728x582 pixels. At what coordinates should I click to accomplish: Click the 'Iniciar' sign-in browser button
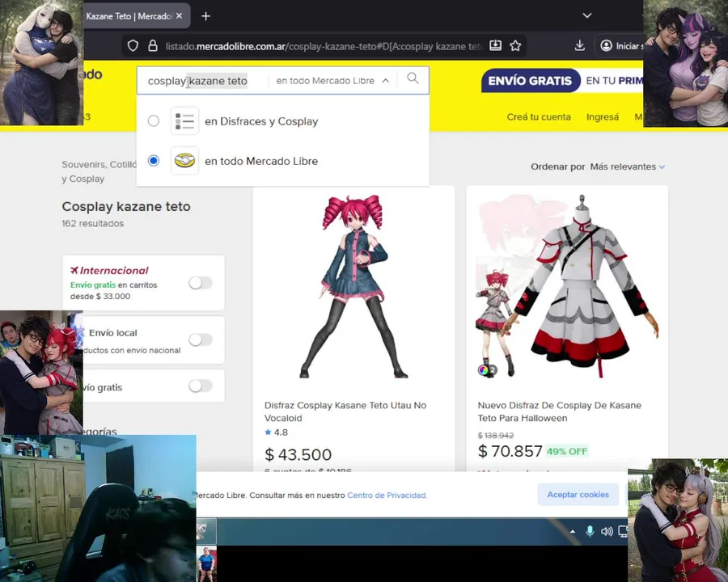[x=620, y=46]
